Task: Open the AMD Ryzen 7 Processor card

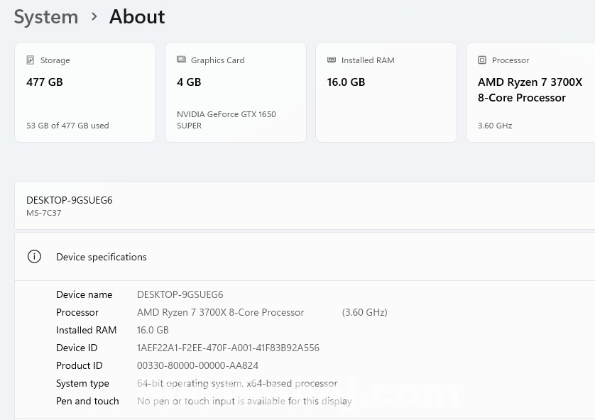Action: [531, 93]
